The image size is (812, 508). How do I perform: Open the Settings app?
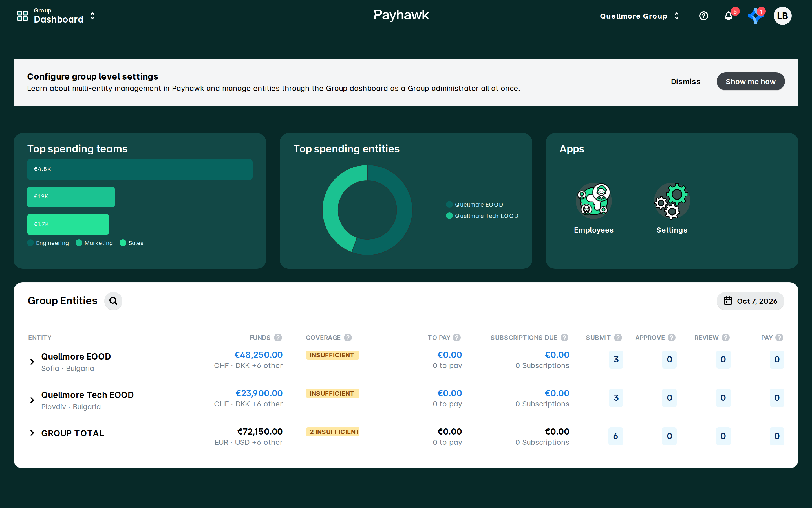(x=672, y=208)
